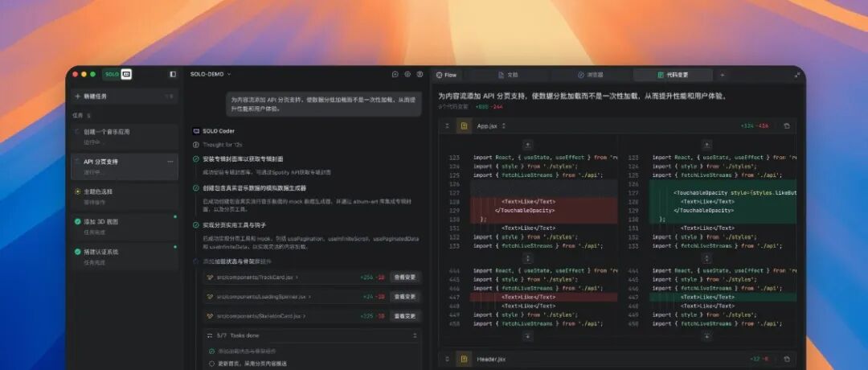Click file icon next to TrackCard.jsx
The image size is (868, 370).
click(x=210, y=277)
